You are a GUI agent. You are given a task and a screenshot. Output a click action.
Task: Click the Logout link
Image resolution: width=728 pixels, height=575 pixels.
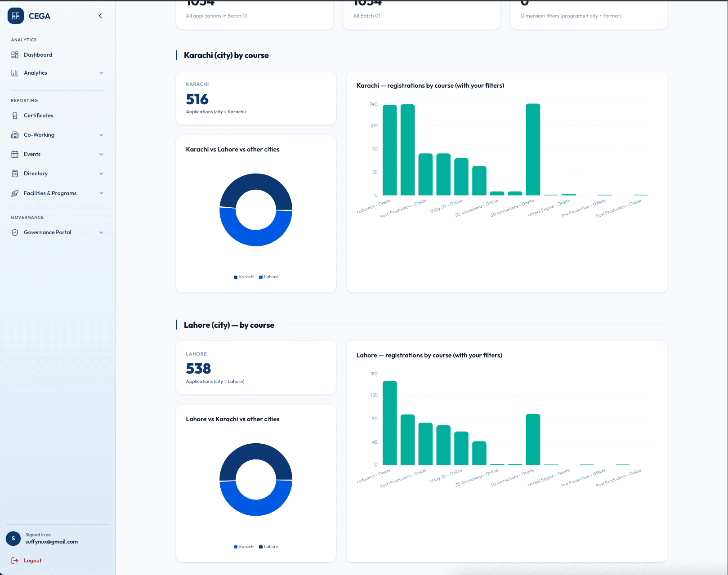[32, 561]
